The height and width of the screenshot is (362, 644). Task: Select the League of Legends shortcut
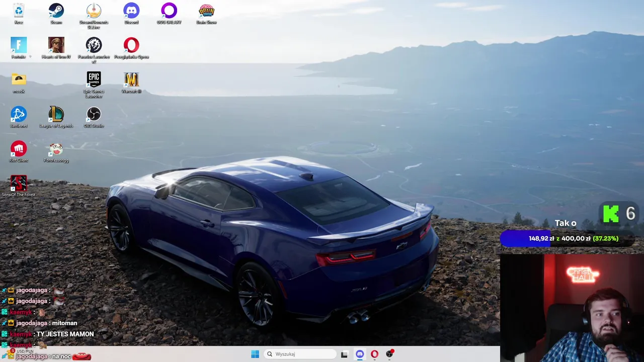pos(56,117)
